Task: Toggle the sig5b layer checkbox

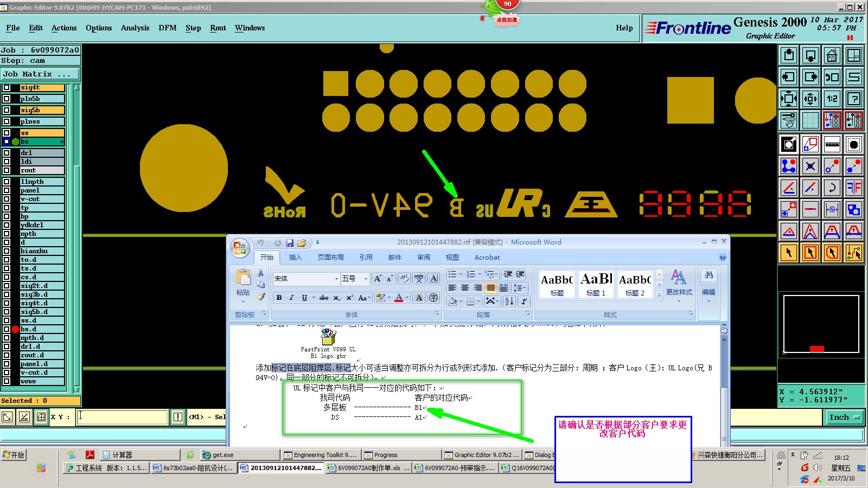Action: pyautogui.click(x=7, y=110)
